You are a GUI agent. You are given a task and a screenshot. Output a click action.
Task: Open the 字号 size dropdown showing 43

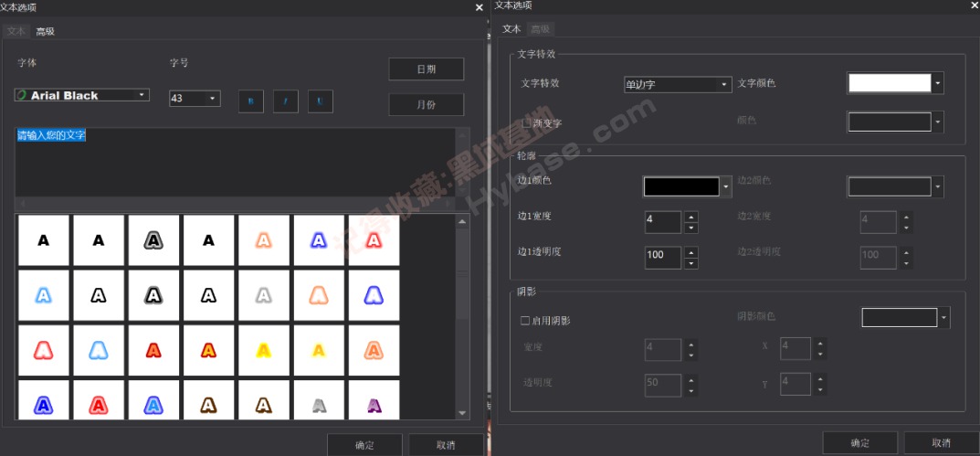click(195, 98)
